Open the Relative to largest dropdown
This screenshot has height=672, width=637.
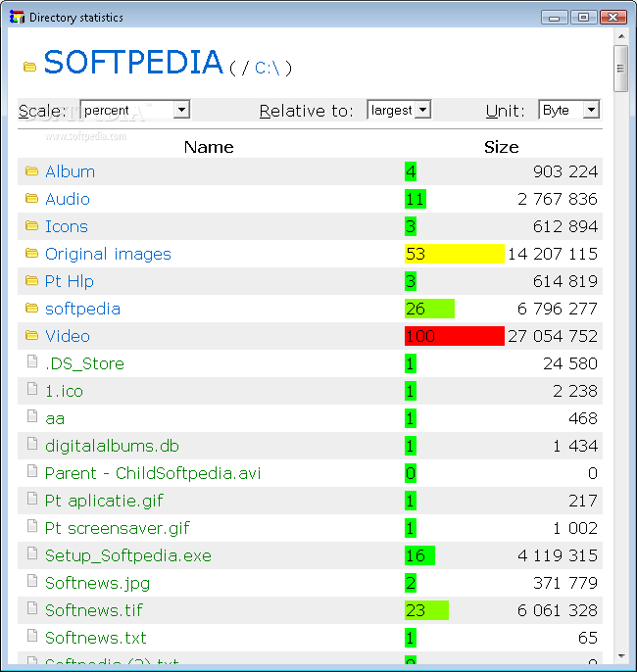pos(399,110)
